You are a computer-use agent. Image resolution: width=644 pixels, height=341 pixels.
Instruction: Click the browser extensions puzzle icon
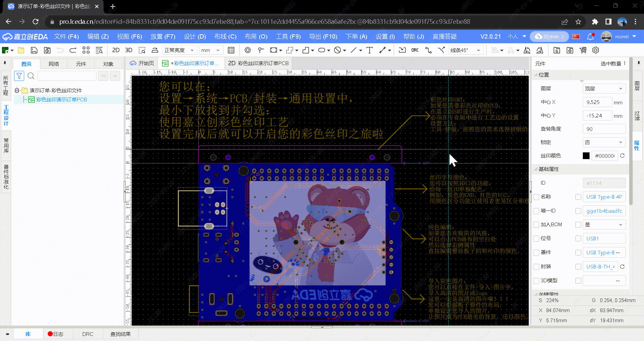click(x=595, y=21)
